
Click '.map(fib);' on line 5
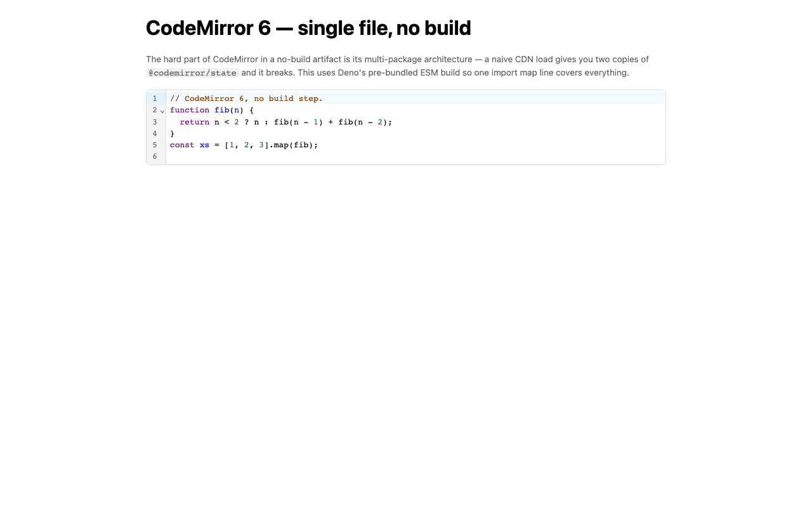click(x=293, y=145)
